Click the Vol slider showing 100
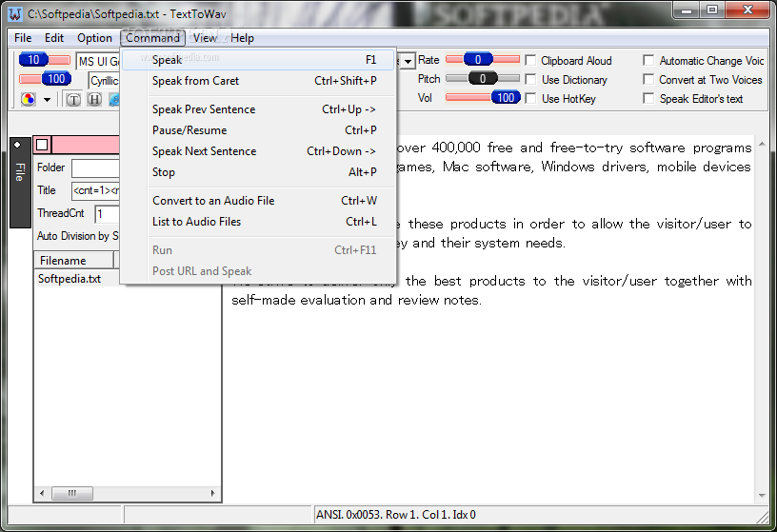The image size is (777, 532). pos(506,98)
